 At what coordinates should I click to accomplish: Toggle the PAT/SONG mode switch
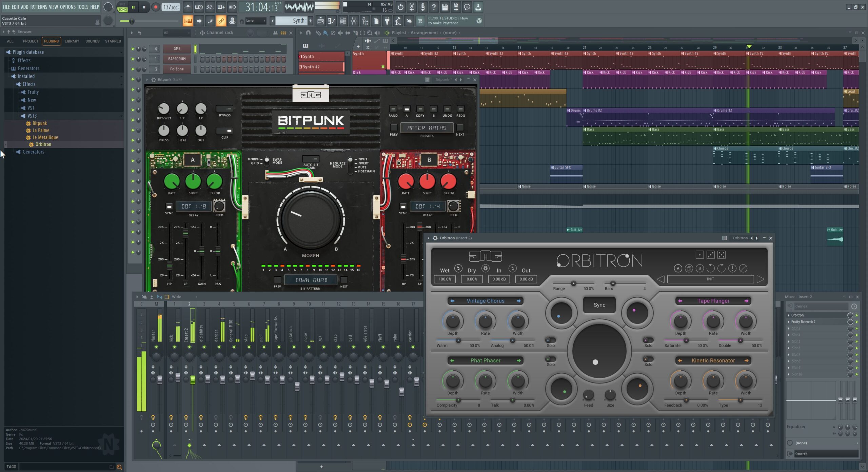(122, 7)
